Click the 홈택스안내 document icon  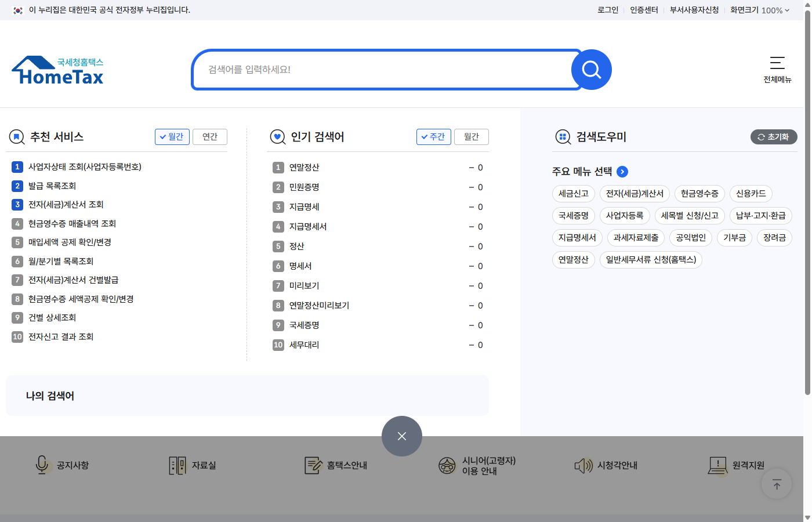(x=313, y=465)
